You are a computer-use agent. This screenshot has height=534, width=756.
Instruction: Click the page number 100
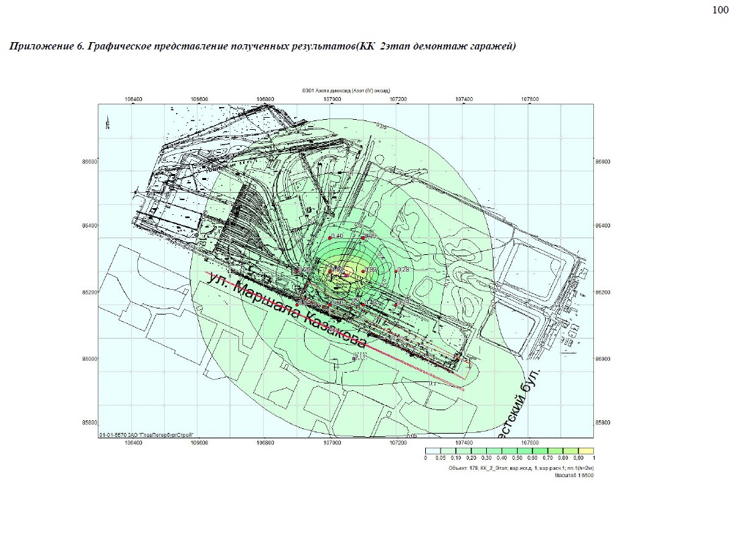tap(721, 9)
